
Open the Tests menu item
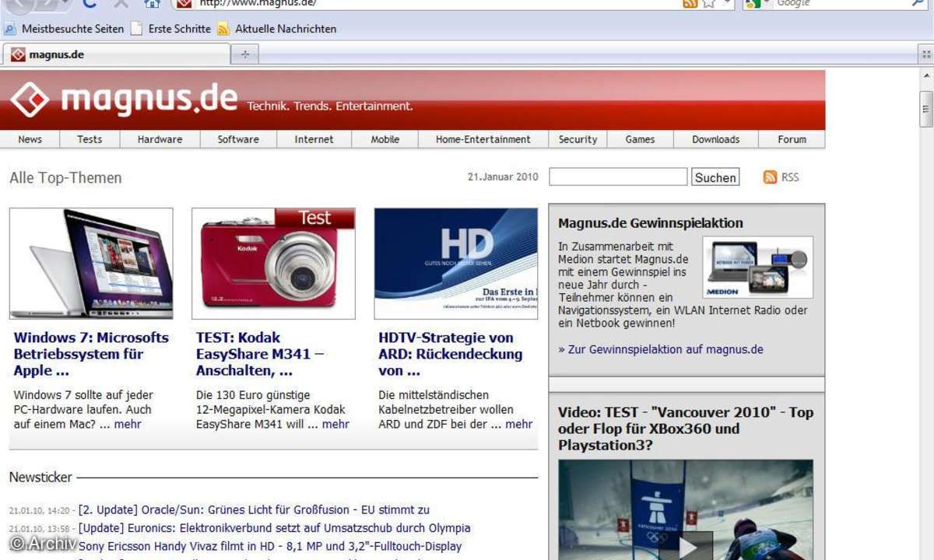point(90,139)
